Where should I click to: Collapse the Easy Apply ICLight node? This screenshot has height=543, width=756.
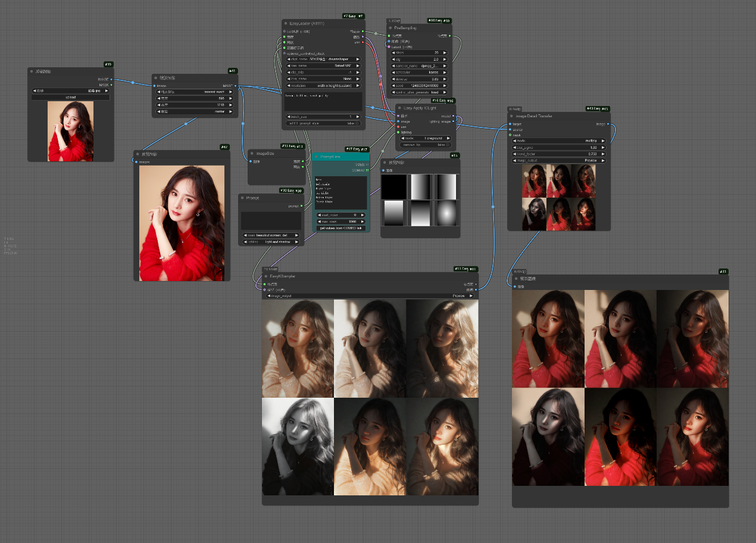[401, 108]
